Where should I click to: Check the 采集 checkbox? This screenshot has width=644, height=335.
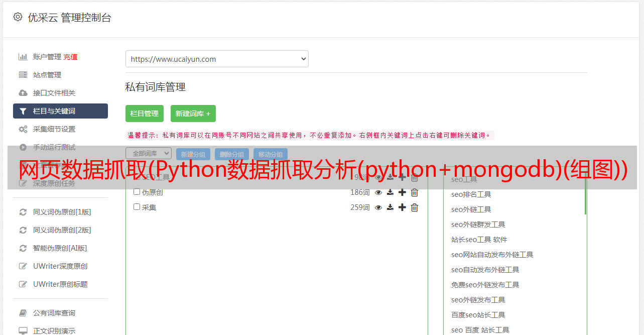pyautogui.click(x=137, y=207)
